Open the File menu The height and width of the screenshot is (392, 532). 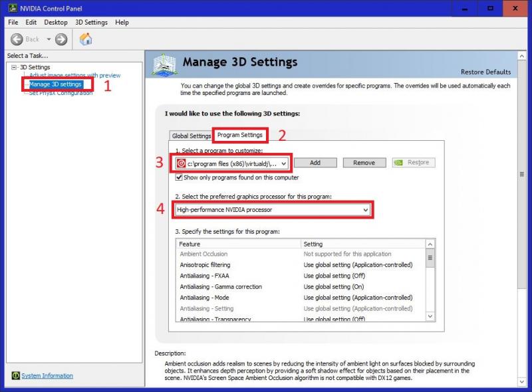click(13, 23)
